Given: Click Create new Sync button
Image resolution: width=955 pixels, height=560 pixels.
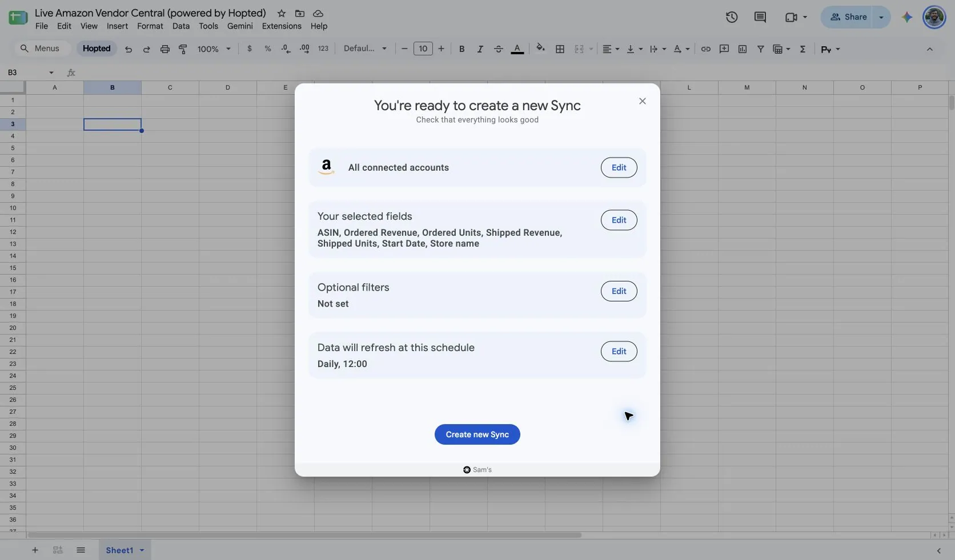Looking at the screenshot, I should (x=477, y=434).
